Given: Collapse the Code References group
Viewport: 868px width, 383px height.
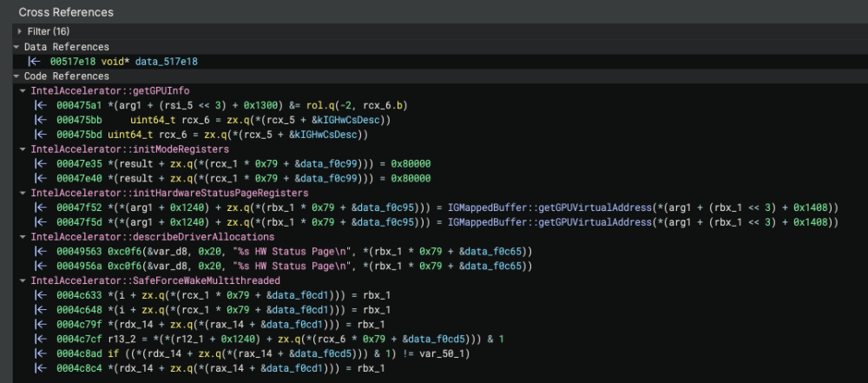Looking at the screenshot, I should (x=16, y=76).
